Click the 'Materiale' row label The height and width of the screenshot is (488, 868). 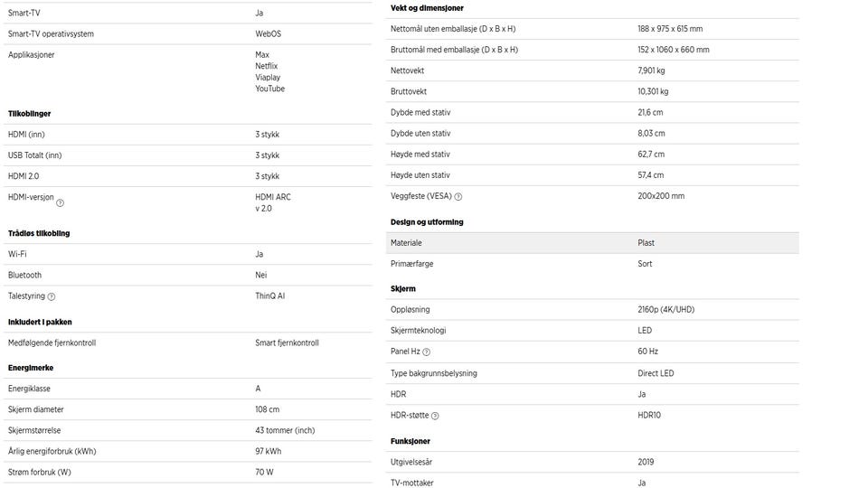click(406, 243)
